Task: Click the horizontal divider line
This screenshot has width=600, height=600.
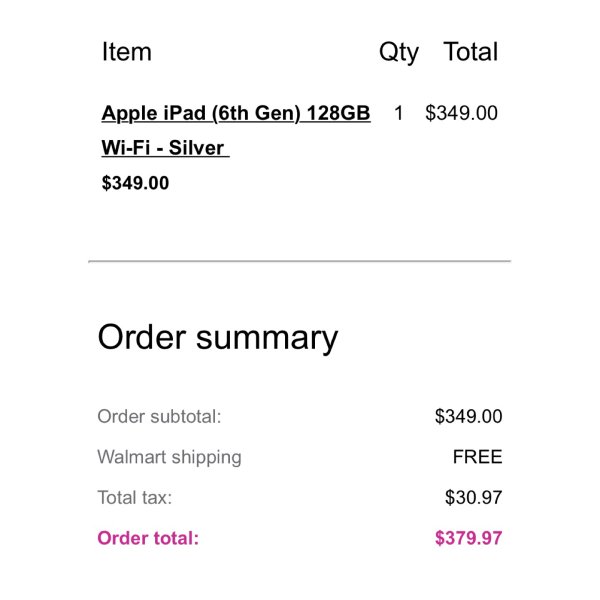Action: (x=300, y=261)
